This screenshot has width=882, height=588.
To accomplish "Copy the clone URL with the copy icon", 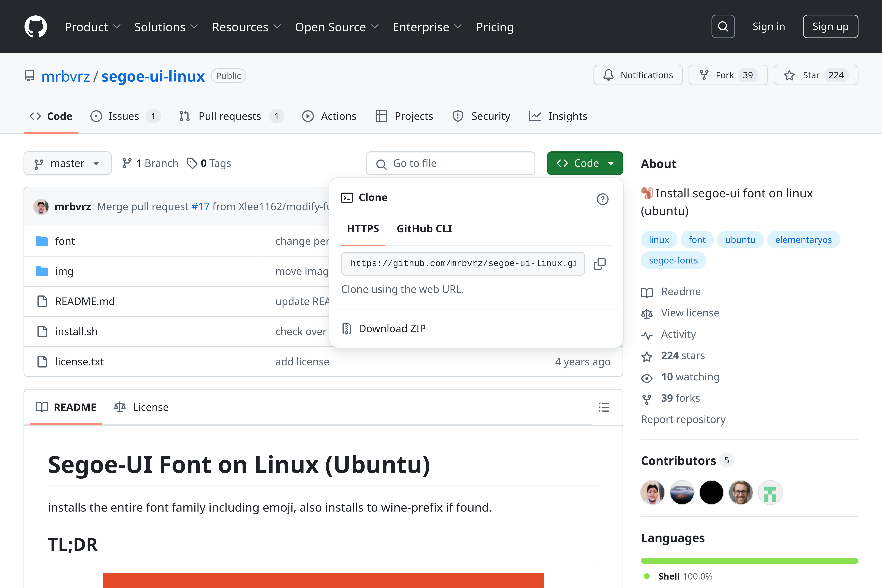I will [599, 264].
